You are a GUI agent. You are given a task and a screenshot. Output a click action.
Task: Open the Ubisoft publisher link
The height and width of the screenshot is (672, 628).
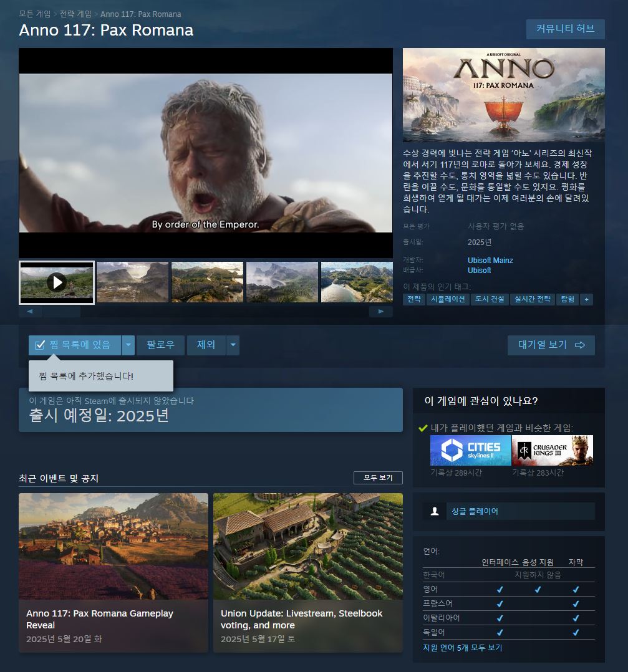click(x=479, y=271)
